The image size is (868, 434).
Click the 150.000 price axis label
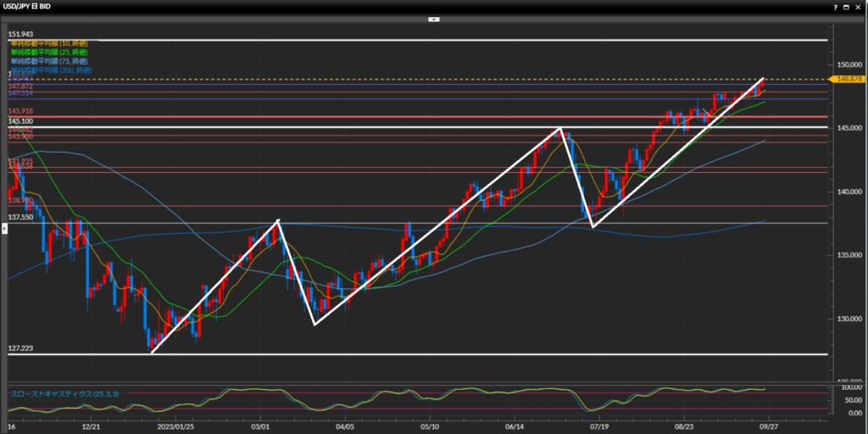click(849, 64)
